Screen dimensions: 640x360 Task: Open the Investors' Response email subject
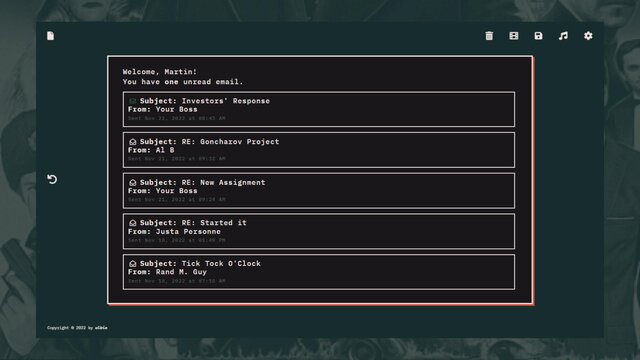click(x=205, y=101)
